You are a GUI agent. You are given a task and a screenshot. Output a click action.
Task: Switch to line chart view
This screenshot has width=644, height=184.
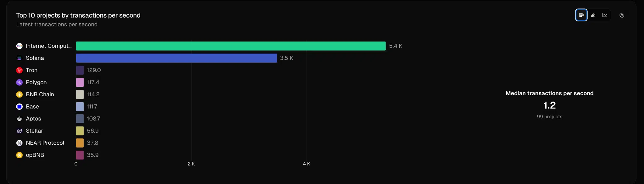tap(605, 15)
